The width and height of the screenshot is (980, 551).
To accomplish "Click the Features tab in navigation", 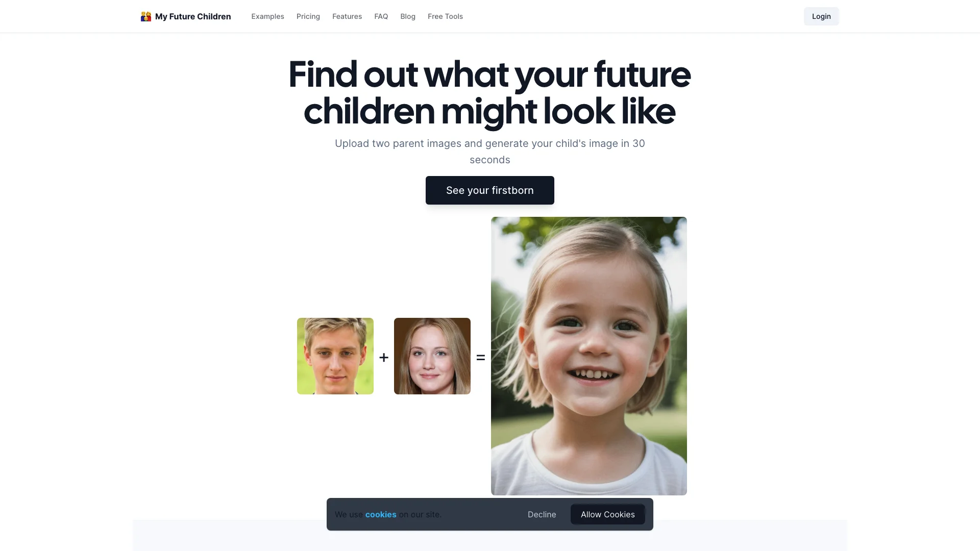I will (x=347, y=16).
